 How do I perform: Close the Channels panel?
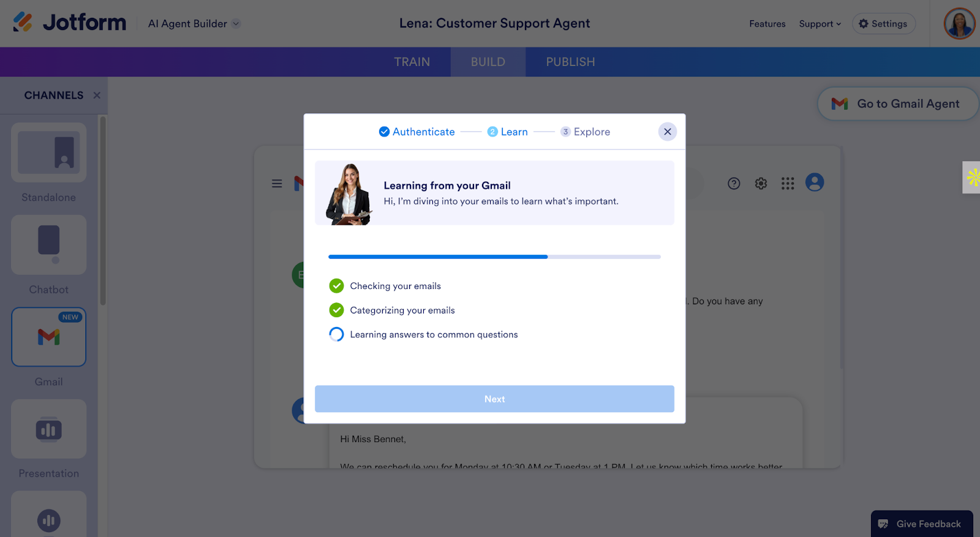(x=97, y=95)
